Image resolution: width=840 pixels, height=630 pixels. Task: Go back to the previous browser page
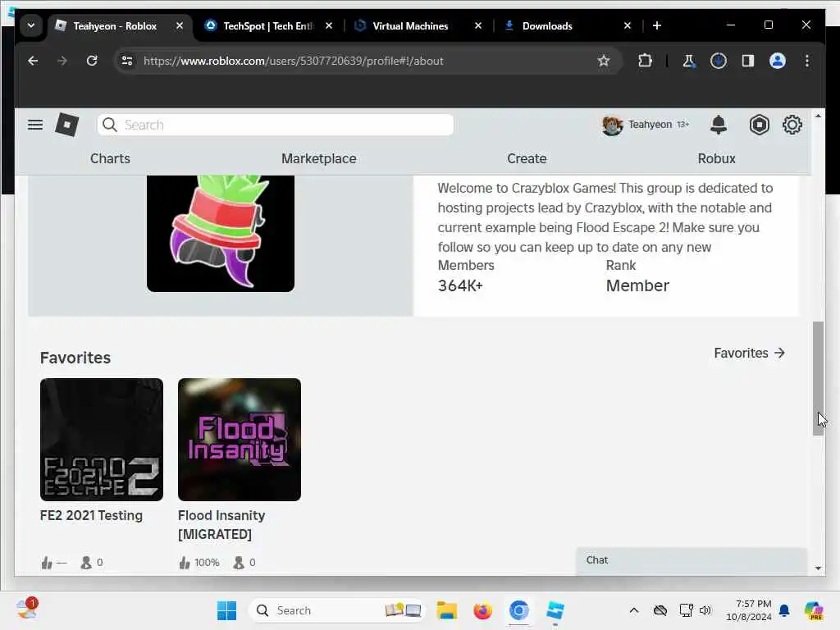click(x=33, y=61)
